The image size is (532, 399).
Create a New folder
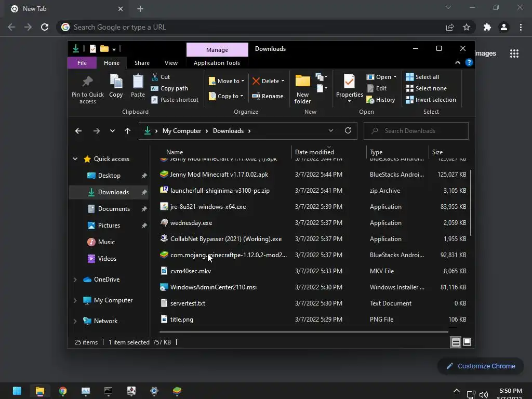(x=302, y=89)
